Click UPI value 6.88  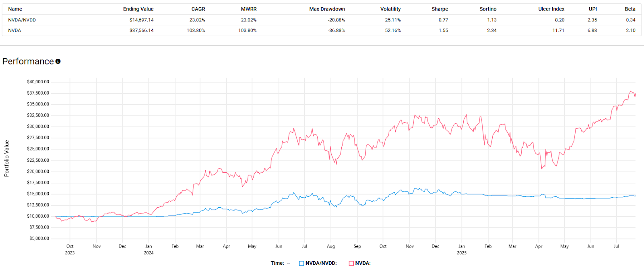[x=592, y=30]
